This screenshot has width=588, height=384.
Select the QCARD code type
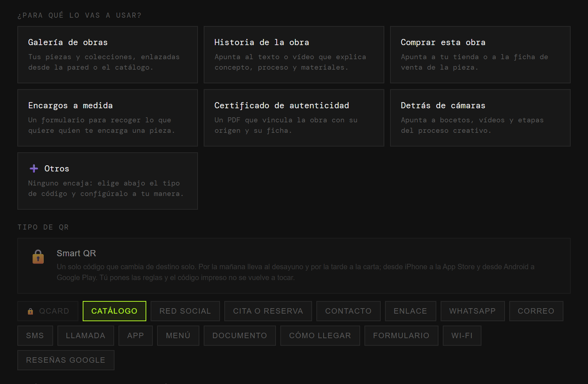coord(48,311)
